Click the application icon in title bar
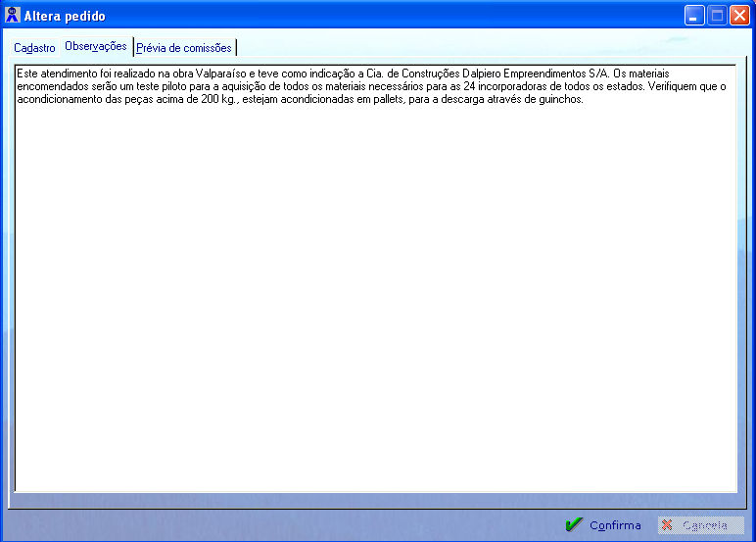The height and width of the screenshot is (542, 756). tap(13, 16)
